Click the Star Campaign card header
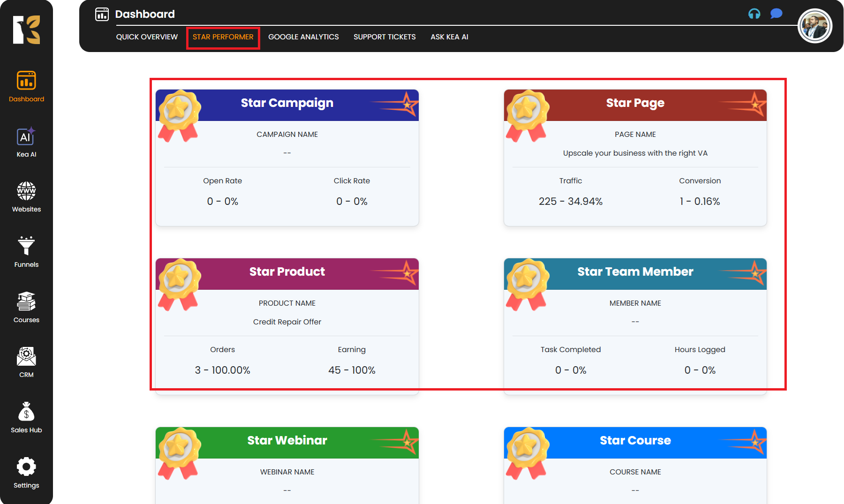 287,103
